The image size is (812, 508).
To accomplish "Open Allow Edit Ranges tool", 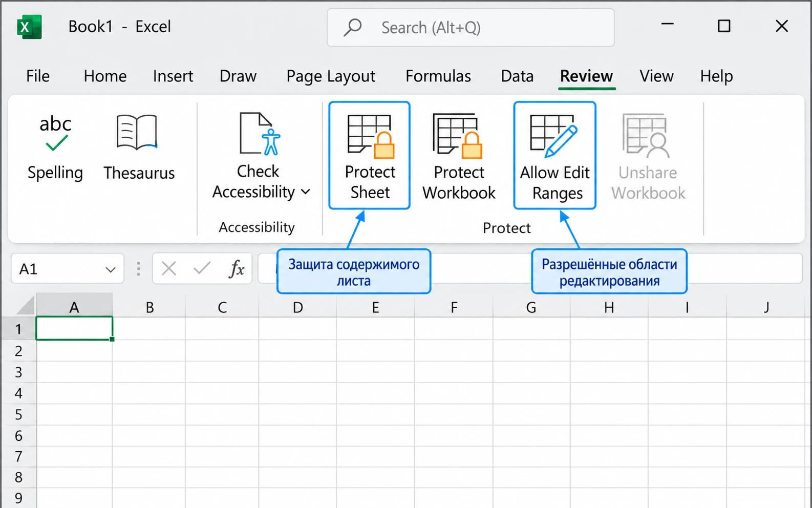I will [555, 155].
